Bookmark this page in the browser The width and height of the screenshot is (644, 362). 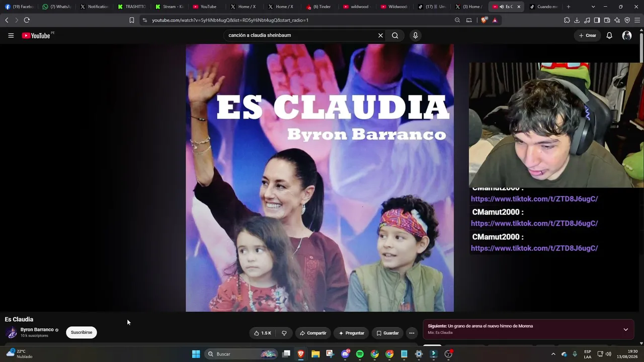pyautogui.click(x=132, y=20)
